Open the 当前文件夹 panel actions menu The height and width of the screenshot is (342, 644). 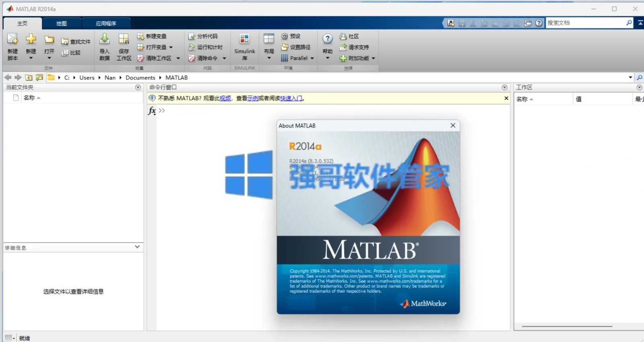[x=138, y=87]
